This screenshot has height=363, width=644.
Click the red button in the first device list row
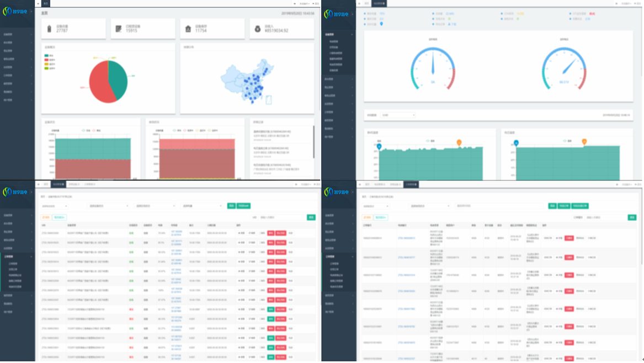pyautogui.click(x=271, y=233)
